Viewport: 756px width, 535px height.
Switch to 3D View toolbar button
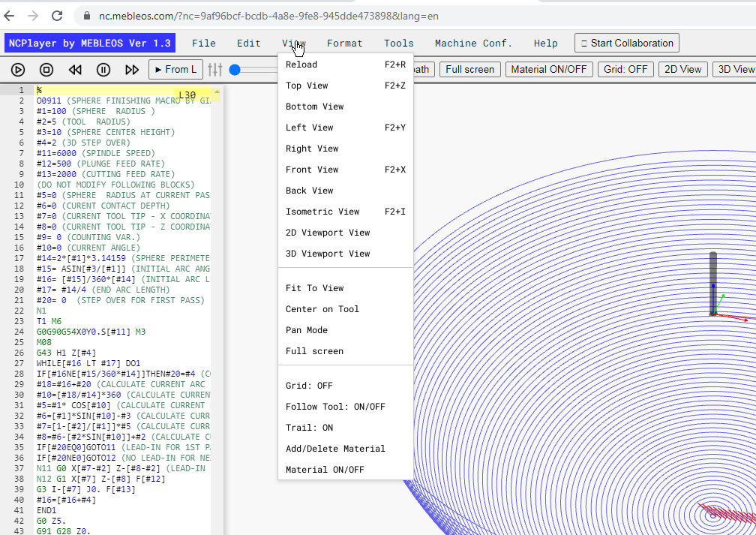(x=735, y=70)
